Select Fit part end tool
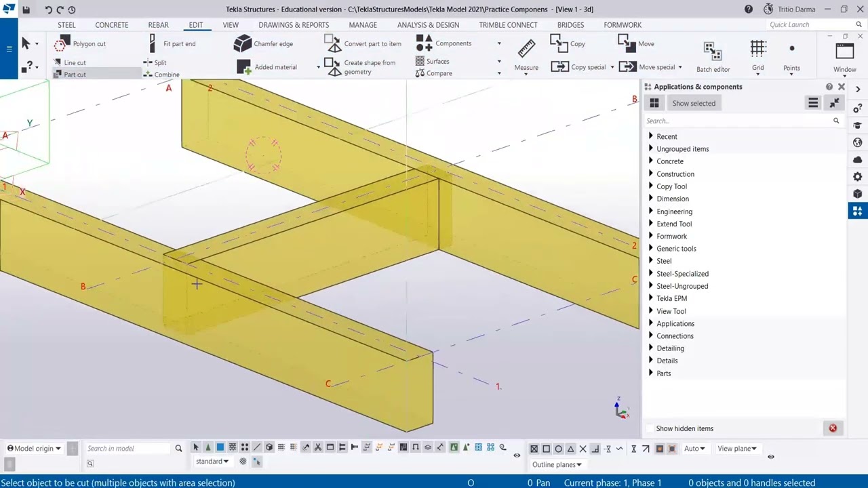This screenshot has height=488, width=868. [x=172, y=43]
